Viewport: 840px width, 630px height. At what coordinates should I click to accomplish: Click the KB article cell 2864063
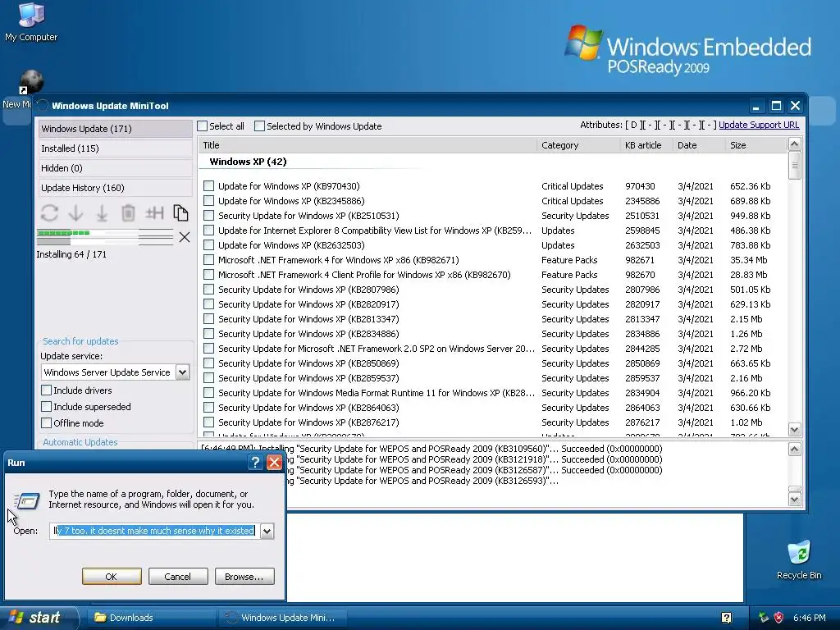click(642, 407)
